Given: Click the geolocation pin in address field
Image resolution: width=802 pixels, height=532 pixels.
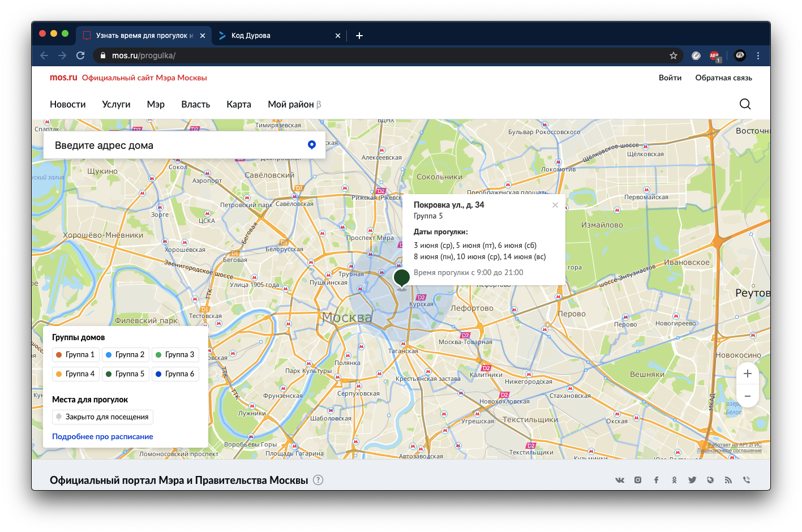Looking at the screenshot, I should coord(311,145).
